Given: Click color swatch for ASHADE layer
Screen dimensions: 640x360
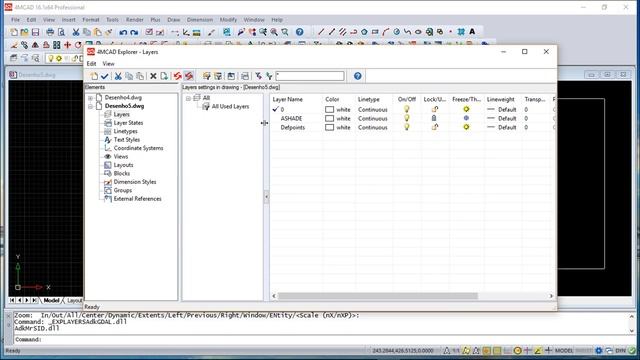Looking at the screenshot, I should (329, 118).
